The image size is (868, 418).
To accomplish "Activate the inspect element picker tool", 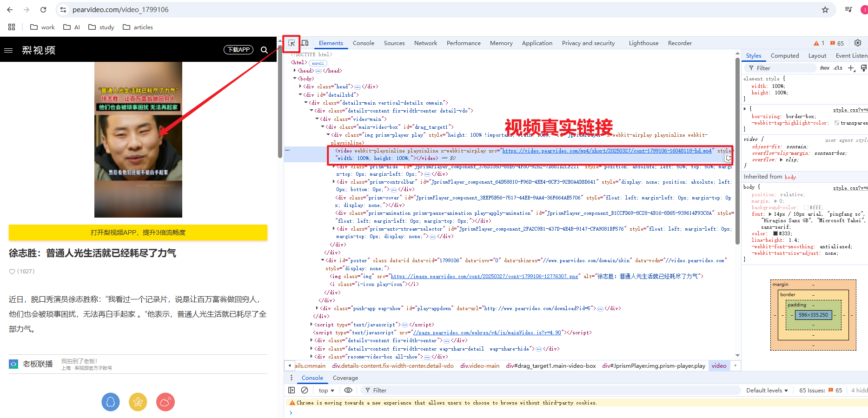I will (x=292, y=43).
